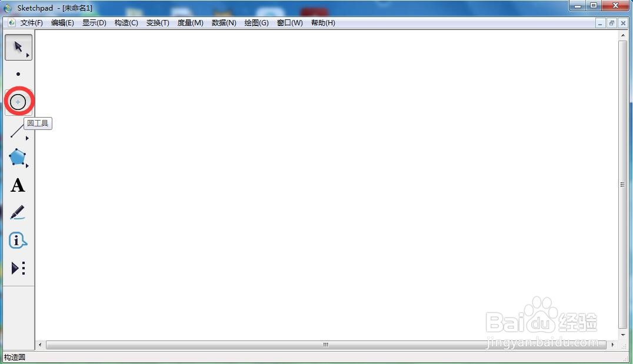Select the Straightedge line tool
Viewport: 633px width, 364px height.
coord(17,131)
